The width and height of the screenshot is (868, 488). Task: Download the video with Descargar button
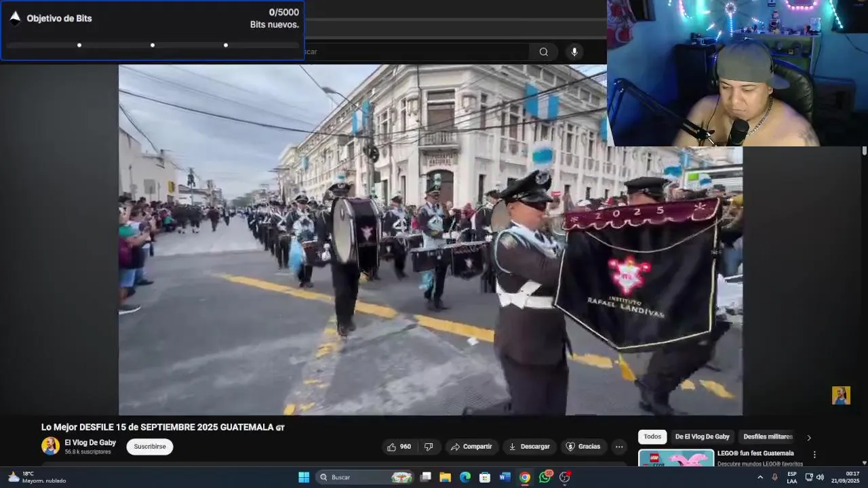point(529,447)
